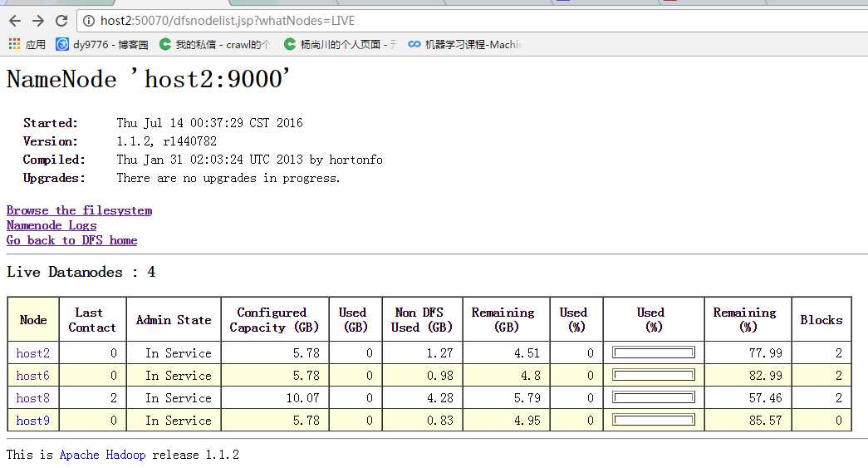
Task: Click the Remaining (GB) column header
Action: (x=506, y=319)
